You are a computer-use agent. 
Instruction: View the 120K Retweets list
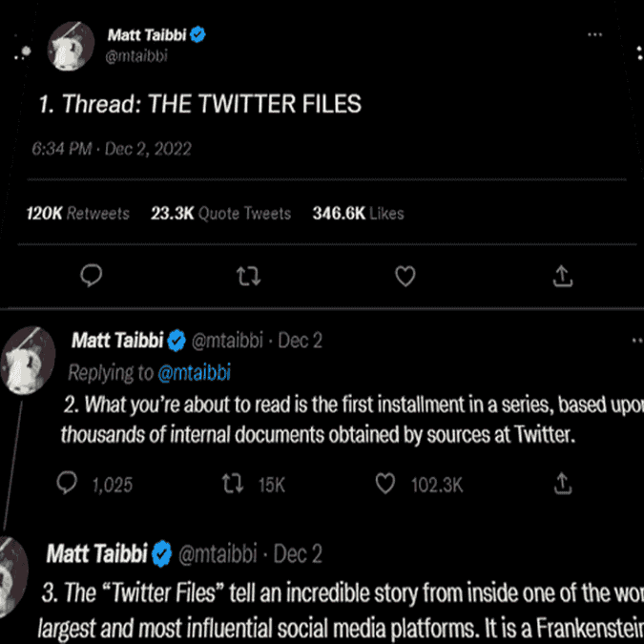click(x=77, y=214)
